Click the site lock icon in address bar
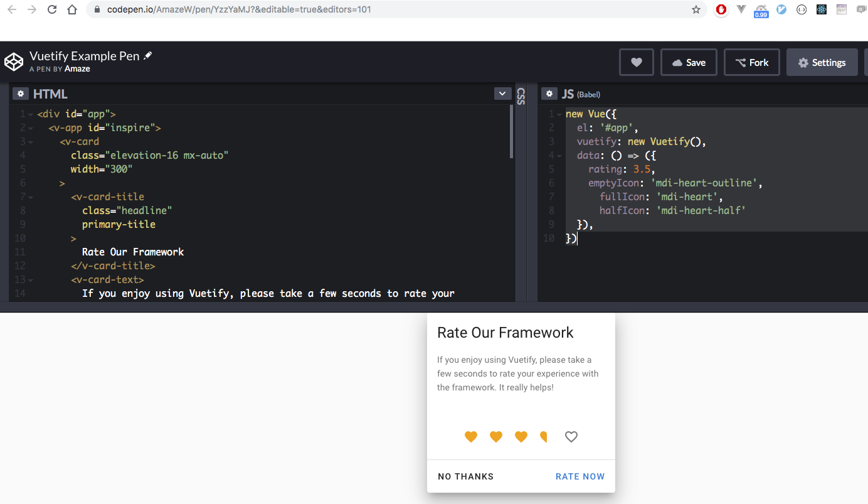 (x=97, y=9)
